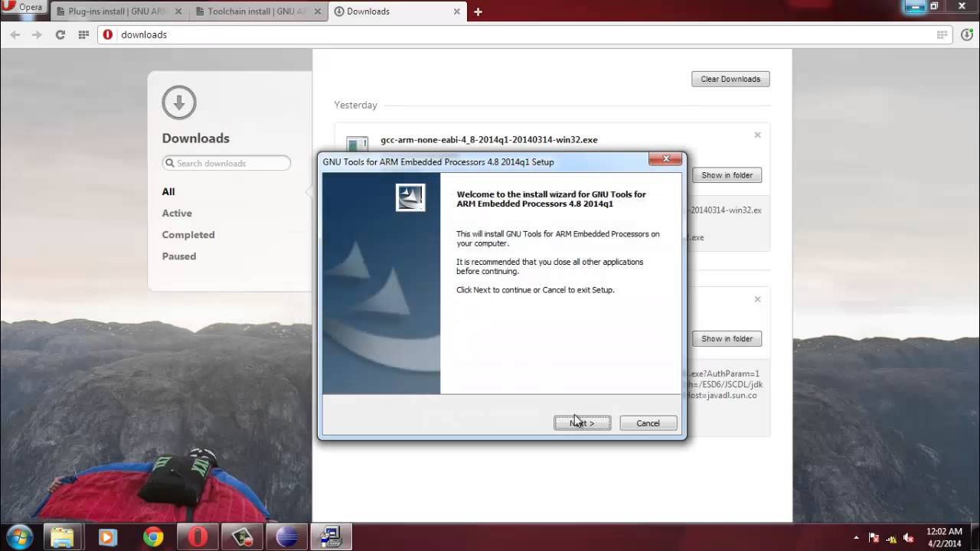Go forward in Opera browser

tap(37, 34)
